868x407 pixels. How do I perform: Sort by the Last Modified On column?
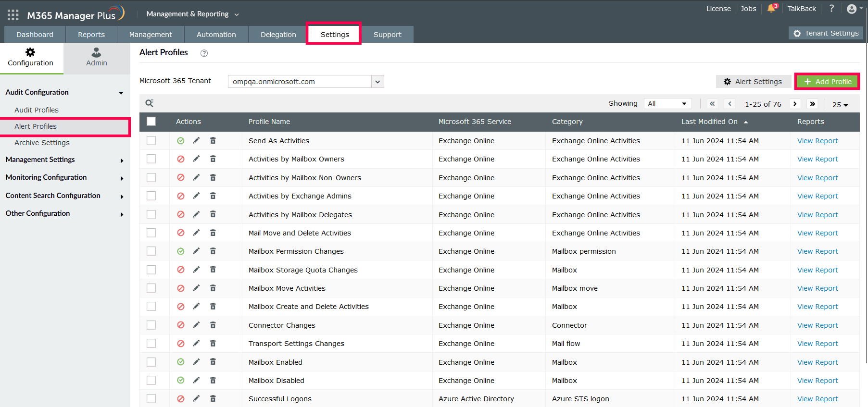(x=709, y=122)
